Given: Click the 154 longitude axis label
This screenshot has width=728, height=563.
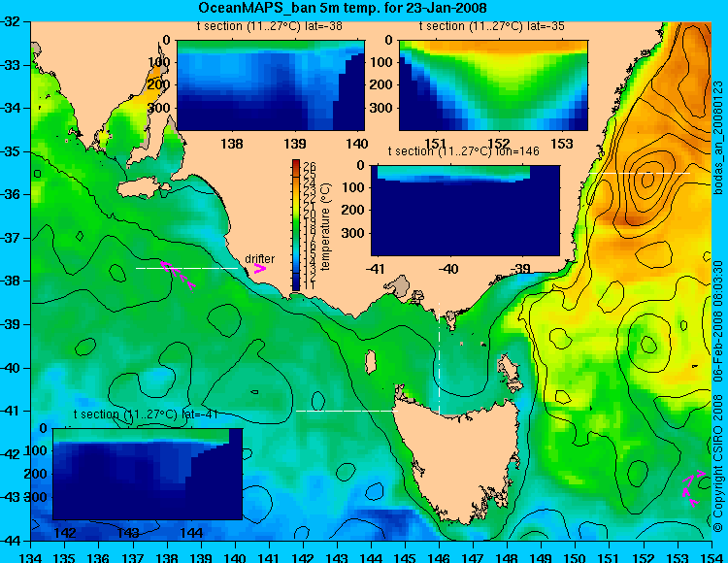Looking at the screenshot, I should click(711, 557).
